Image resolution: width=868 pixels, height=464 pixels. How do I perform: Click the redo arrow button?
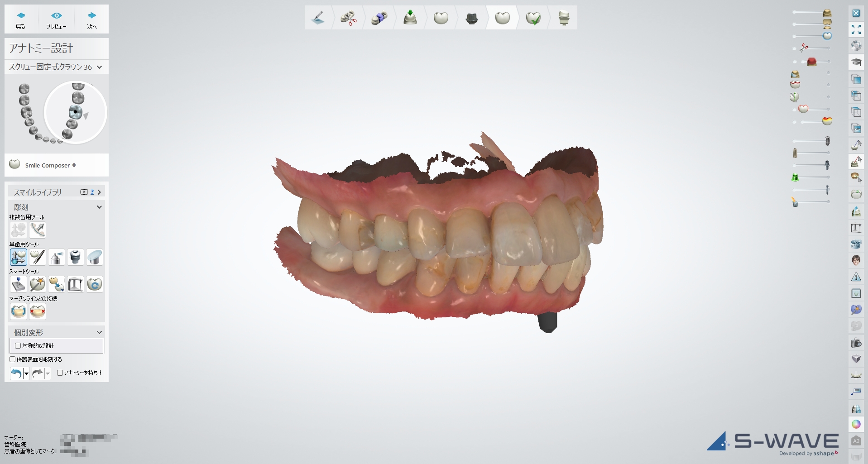coord(38,373)
